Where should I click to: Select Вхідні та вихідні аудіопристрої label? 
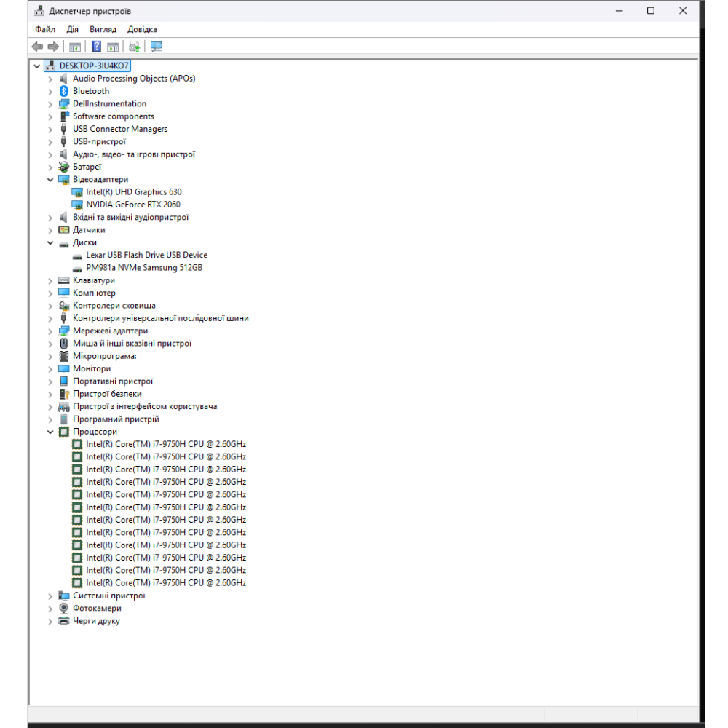coord(131,217)
